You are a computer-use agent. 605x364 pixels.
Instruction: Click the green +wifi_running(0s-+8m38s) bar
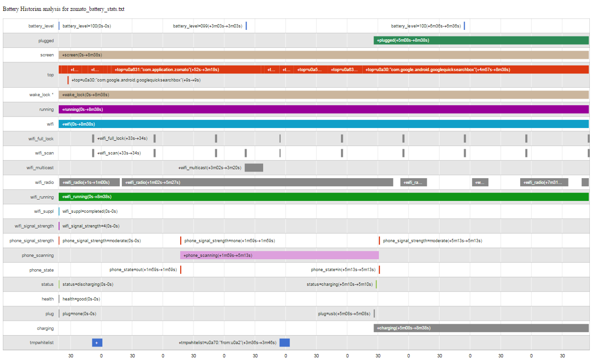coord(323,197)
